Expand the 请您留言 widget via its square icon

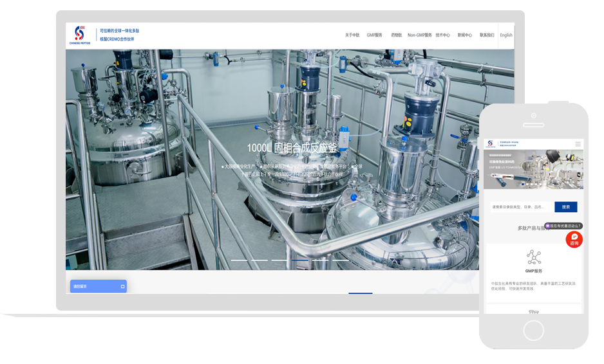[x=122, y=286]
